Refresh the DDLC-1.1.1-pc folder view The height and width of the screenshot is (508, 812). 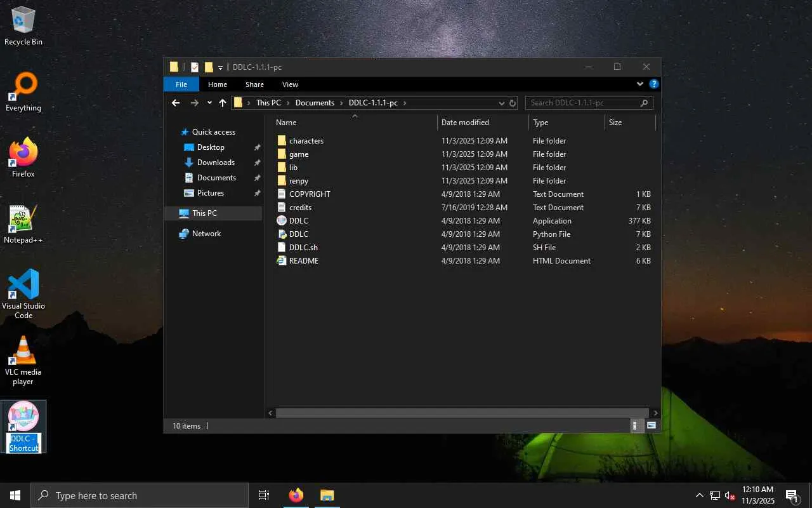[x=512, y=103]
